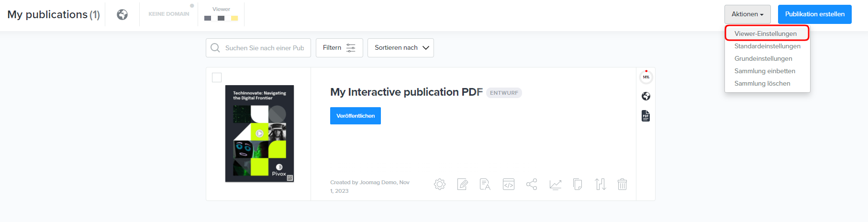Screen dimensions: 868x222
Task: Click the globe icon next to My publications
Action: (x=122, y=15)
